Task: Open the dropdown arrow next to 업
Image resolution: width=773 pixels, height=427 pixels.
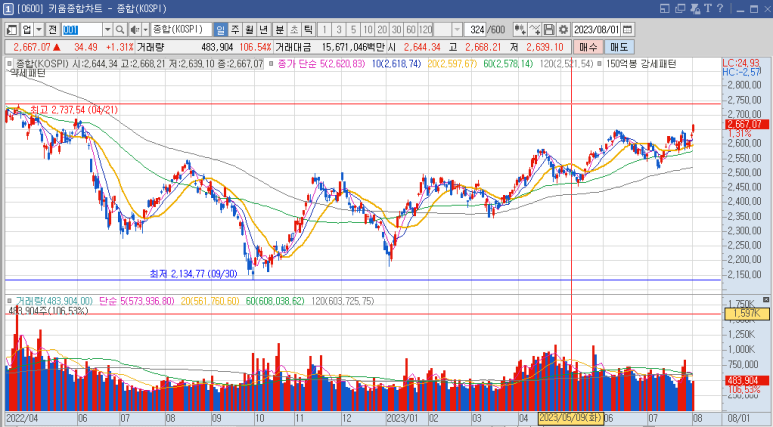Action: [x=38, y=30]
